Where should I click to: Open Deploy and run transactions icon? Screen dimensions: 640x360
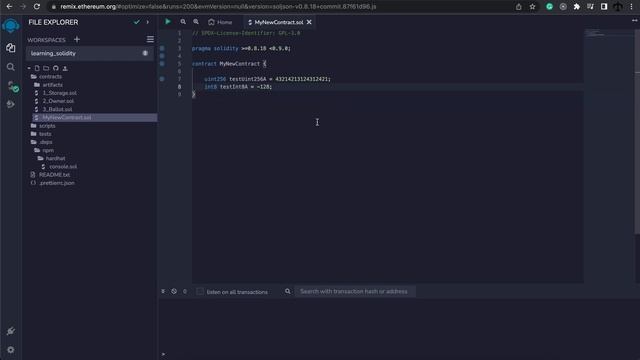(11, 104)
